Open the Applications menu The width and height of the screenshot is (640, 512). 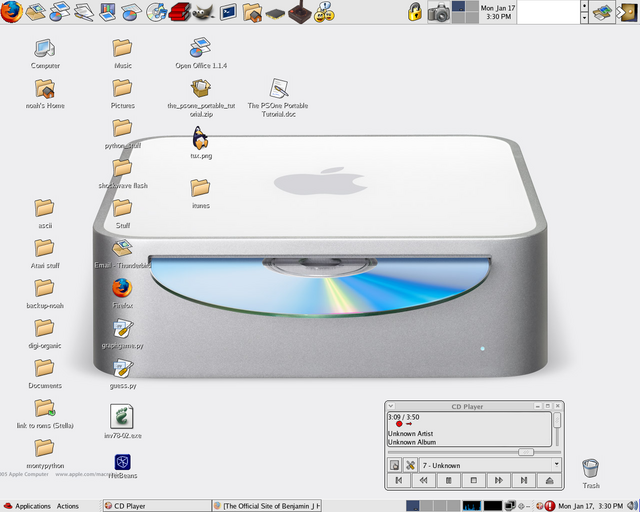click(28, 506)
